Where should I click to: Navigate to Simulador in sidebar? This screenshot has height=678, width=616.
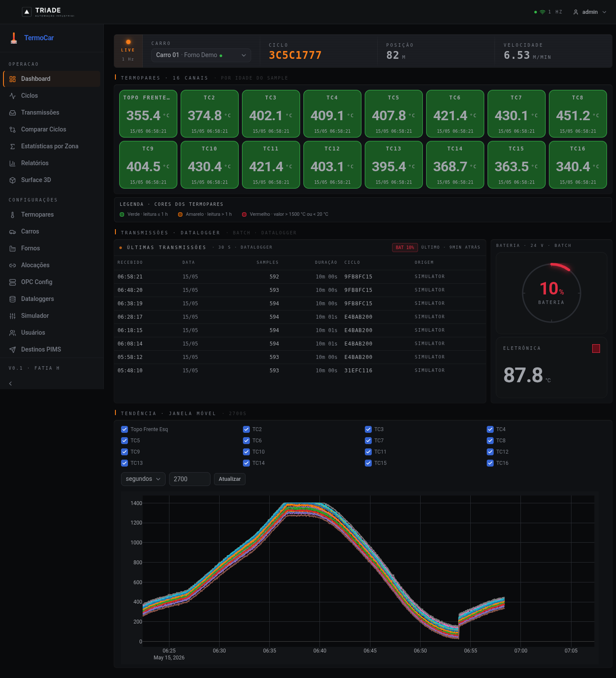click(x=51, y=316)
